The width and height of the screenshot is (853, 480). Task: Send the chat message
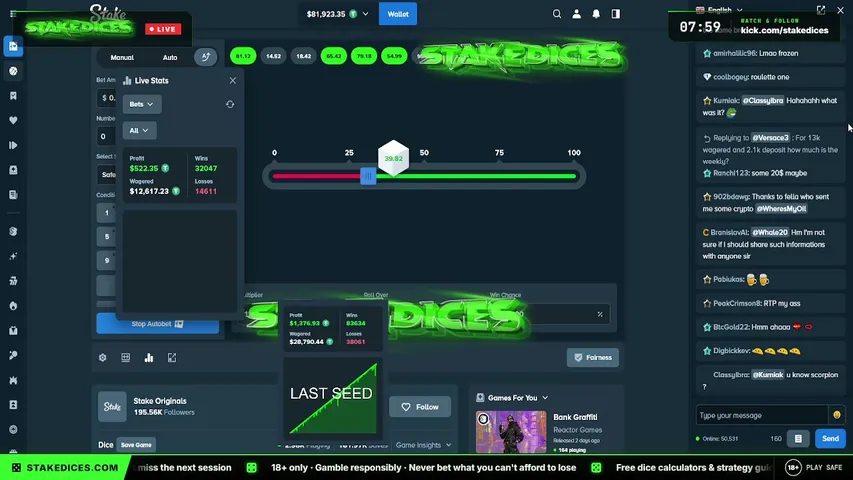point(830,439)
